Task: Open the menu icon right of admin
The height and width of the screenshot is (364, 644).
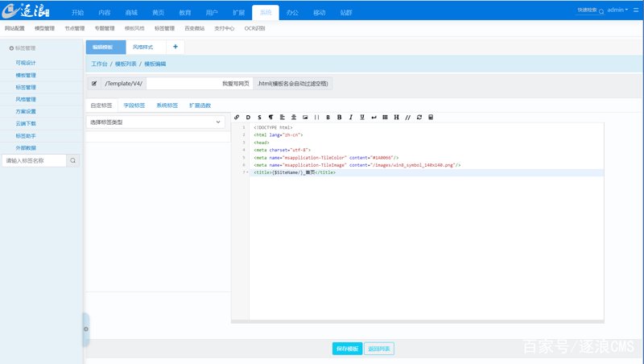Action: coord(636,10)
